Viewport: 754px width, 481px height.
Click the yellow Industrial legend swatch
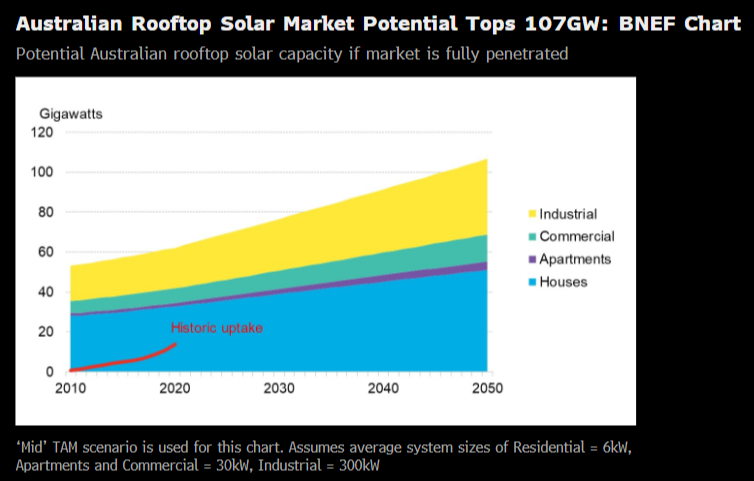532,214
